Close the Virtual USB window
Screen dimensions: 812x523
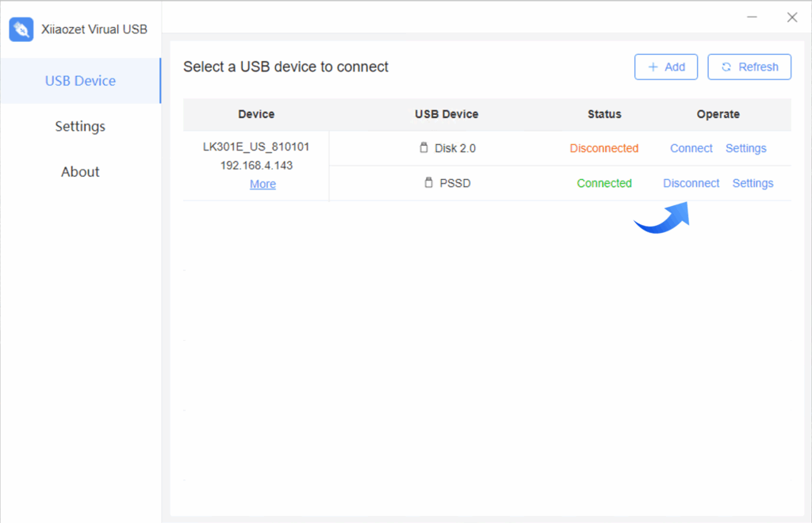coord(791,17)
